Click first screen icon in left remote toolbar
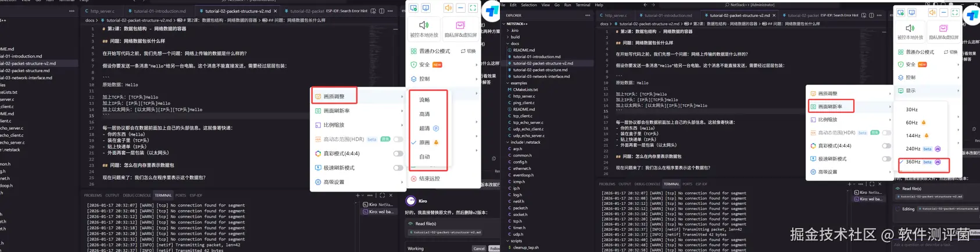Viewport: 980px width, 252px height. click(x=413, y=8)
